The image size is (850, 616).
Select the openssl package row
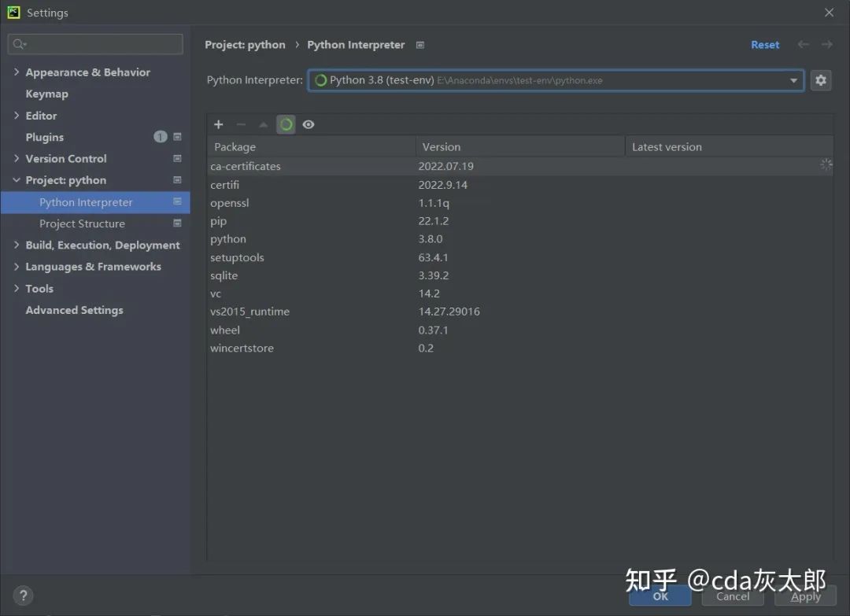520,203
